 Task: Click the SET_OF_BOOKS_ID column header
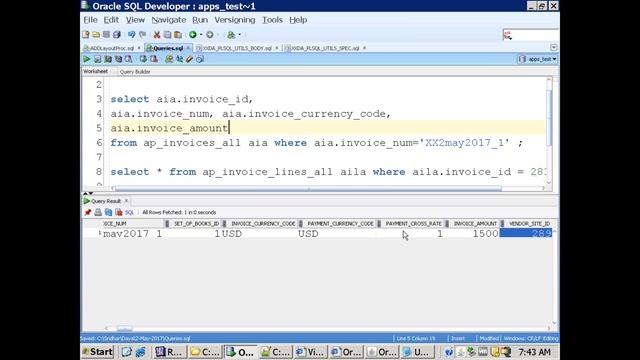point(196,224)
